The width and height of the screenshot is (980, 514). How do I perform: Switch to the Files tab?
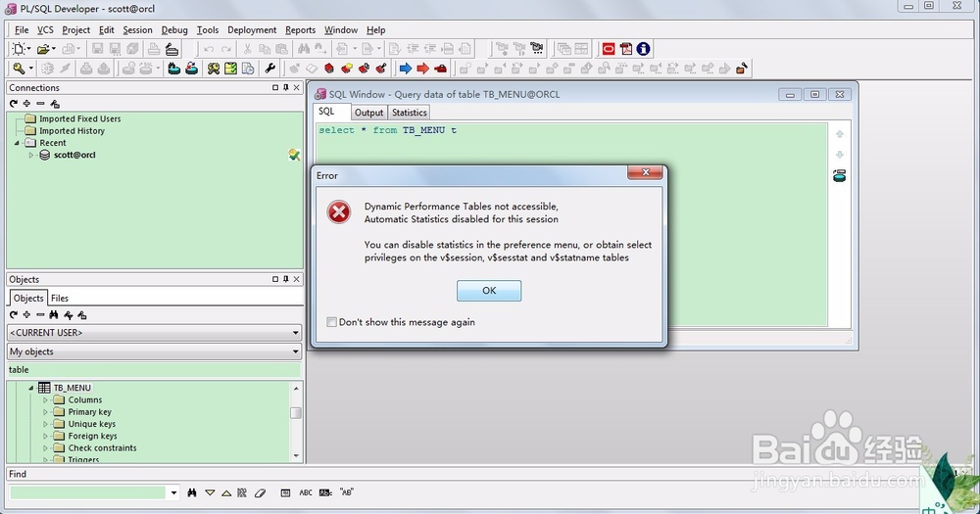(x=60, y=299)
